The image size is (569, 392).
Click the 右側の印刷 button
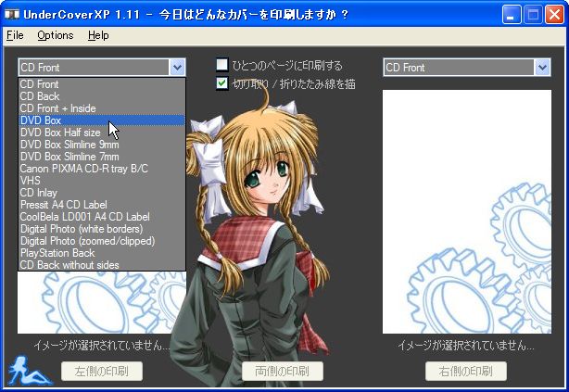466,371
